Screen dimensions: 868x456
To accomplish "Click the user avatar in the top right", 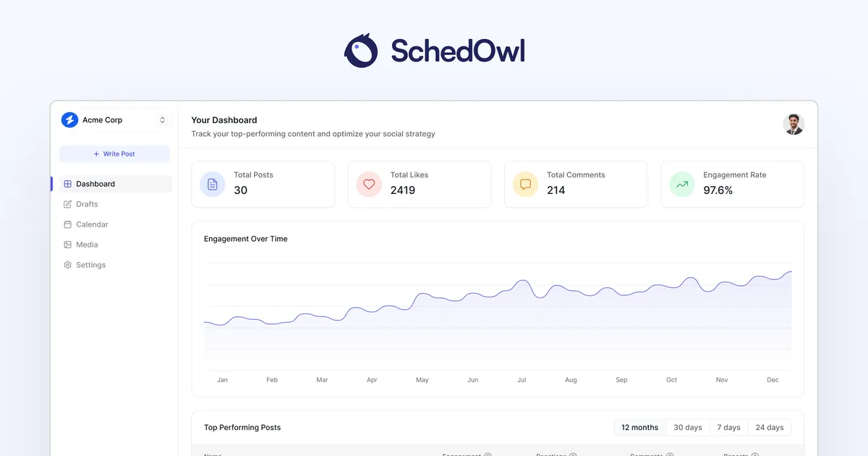I will point(793,124).
